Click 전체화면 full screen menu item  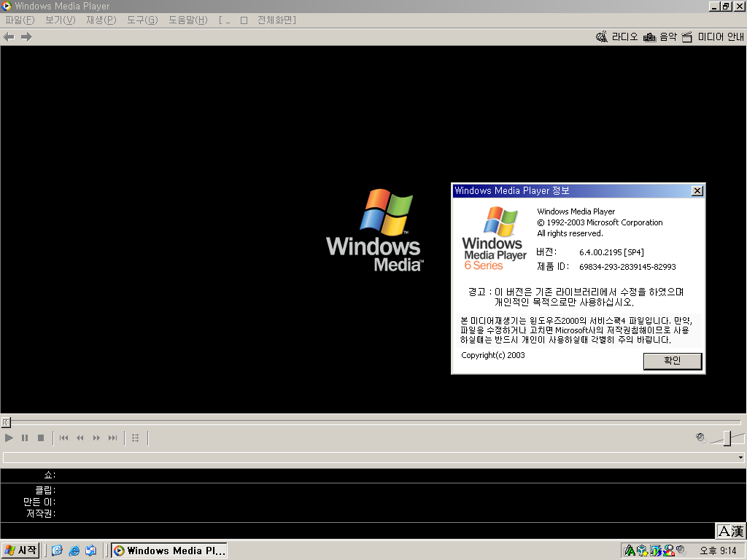(x=275, y=20)
